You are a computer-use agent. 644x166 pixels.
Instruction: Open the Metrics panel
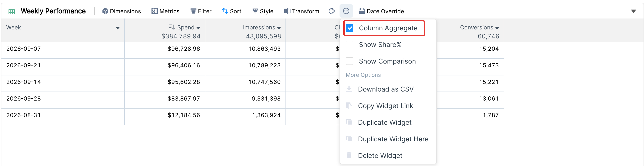[x=165, y=11]
